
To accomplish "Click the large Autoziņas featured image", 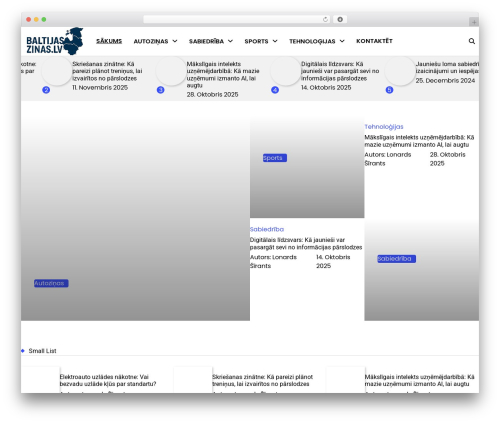I will pos(135,218).
